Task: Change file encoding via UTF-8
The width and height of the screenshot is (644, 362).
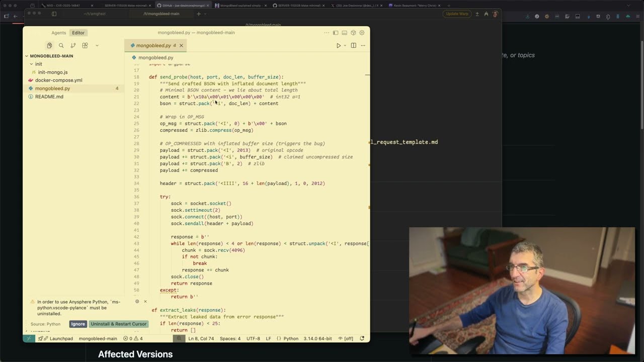Action: click(x=254, y=338)
